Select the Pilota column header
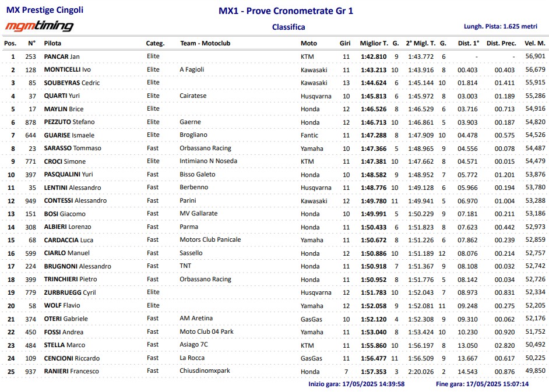 pos(52,44)
